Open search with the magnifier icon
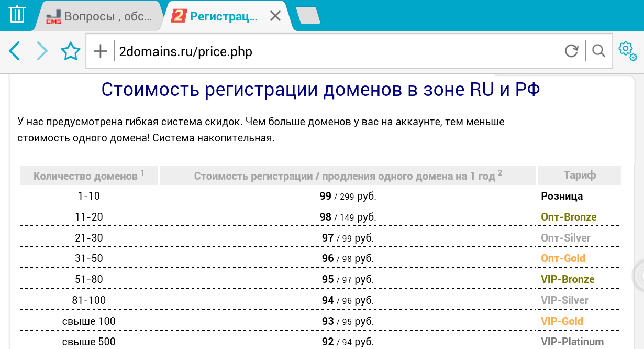Screen dimensions: 644x349 click(x=598, y=51)
